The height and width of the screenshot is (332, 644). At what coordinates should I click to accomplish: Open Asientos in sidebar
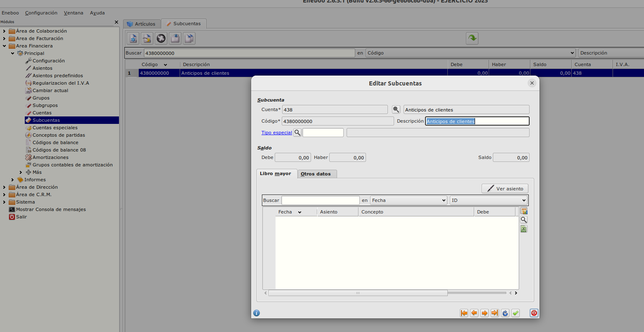pos(43,68)
